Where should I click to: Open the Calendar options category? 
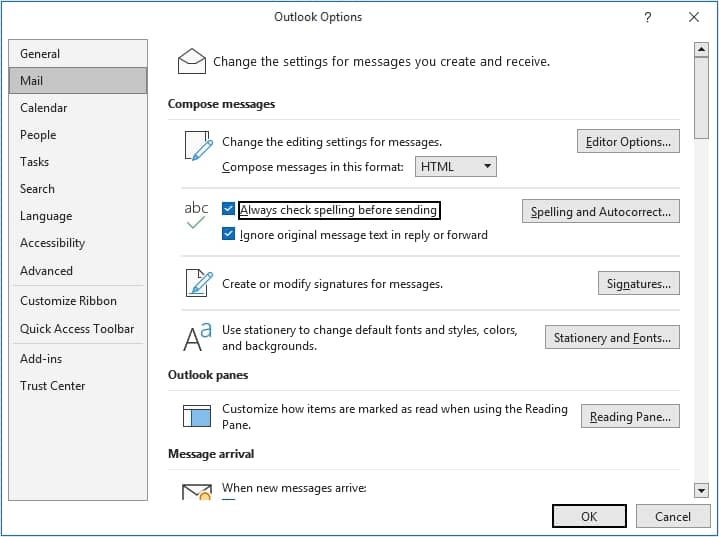pyautogui.click(x=78, y=108)
